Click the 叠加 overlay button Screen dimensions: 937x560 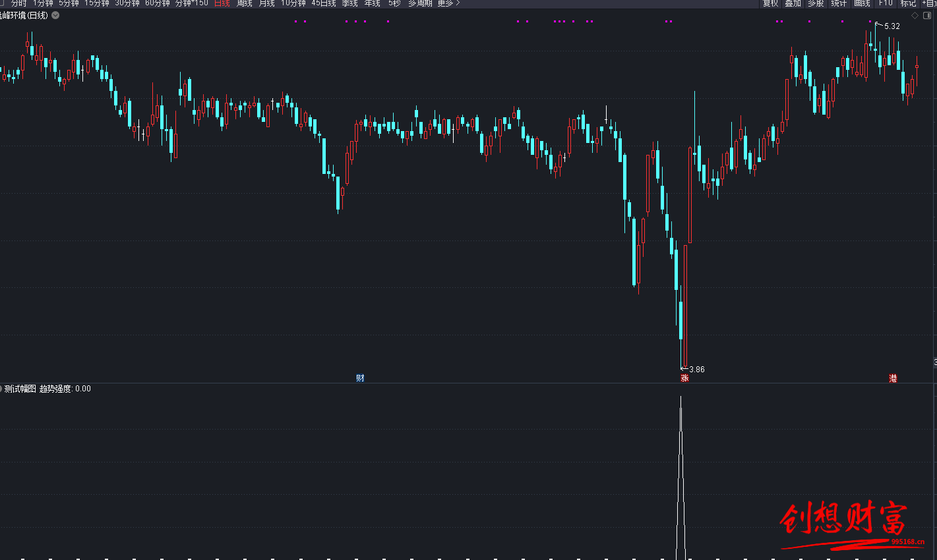pos(793,3)
